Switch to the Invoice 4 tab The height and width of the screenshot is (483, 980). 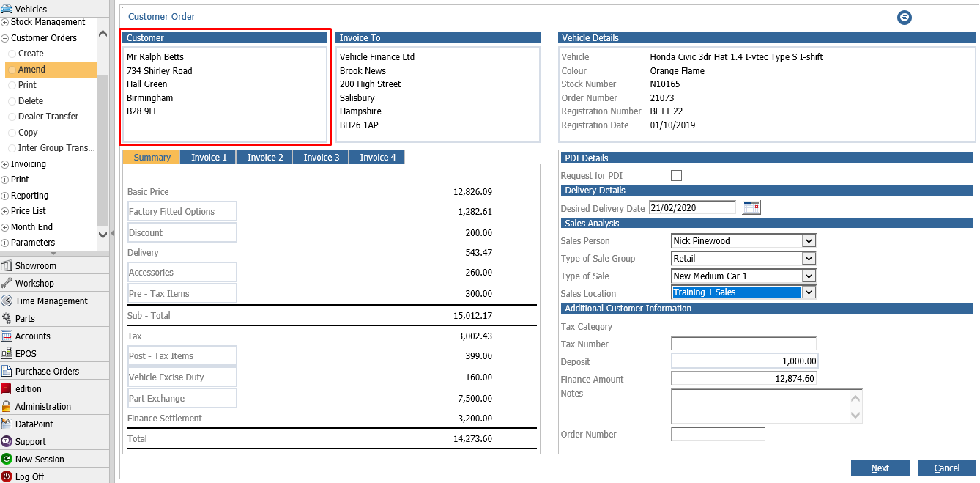point(377,157)
